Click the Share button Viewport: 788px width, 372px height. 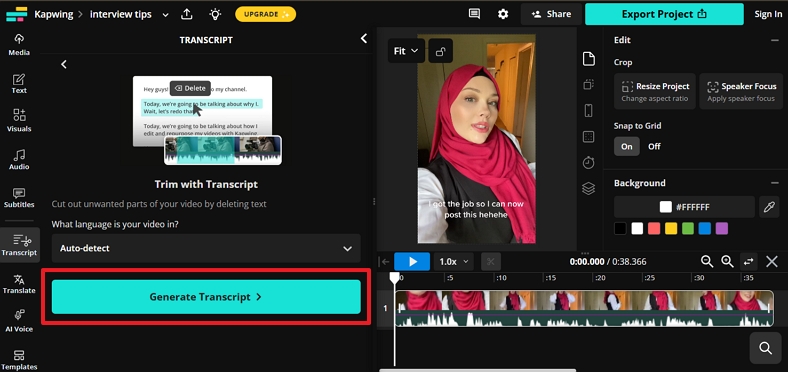coord(551,14)
